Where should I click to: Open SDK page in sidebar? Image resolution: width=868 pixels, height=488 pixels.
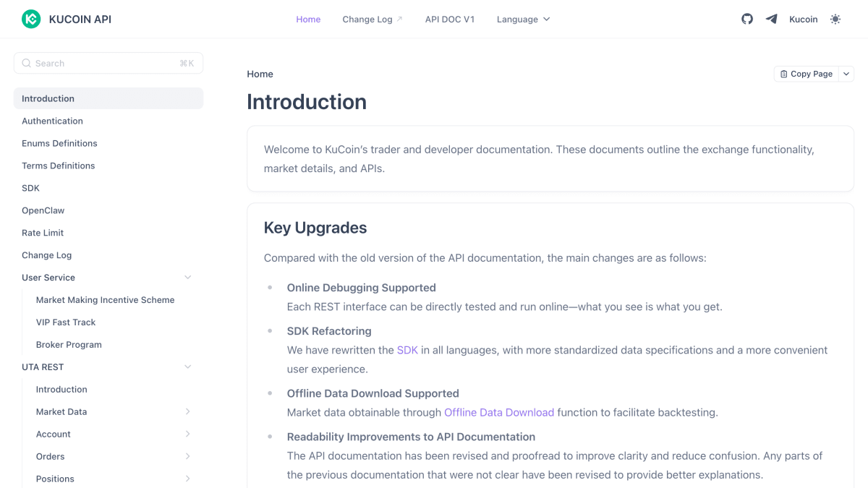pos(30,188)
